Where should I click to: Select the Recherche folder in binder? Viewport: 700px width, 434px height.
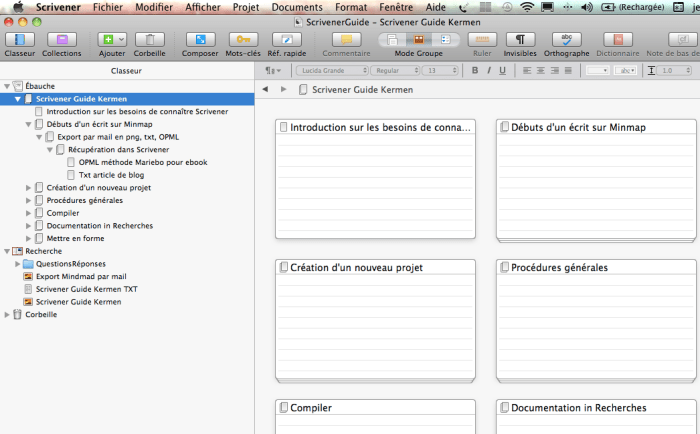coord(43,251)
